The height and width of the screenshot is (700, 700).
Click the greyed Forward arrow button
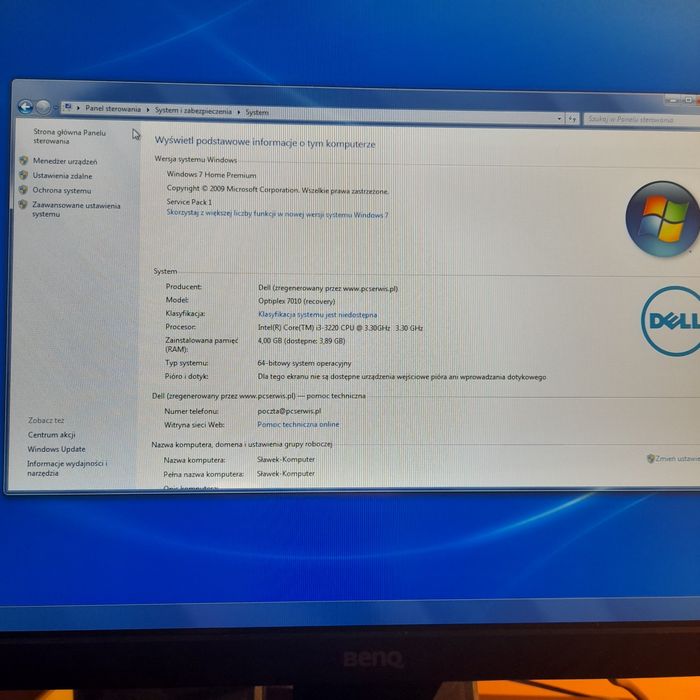(x=43, y=107)
